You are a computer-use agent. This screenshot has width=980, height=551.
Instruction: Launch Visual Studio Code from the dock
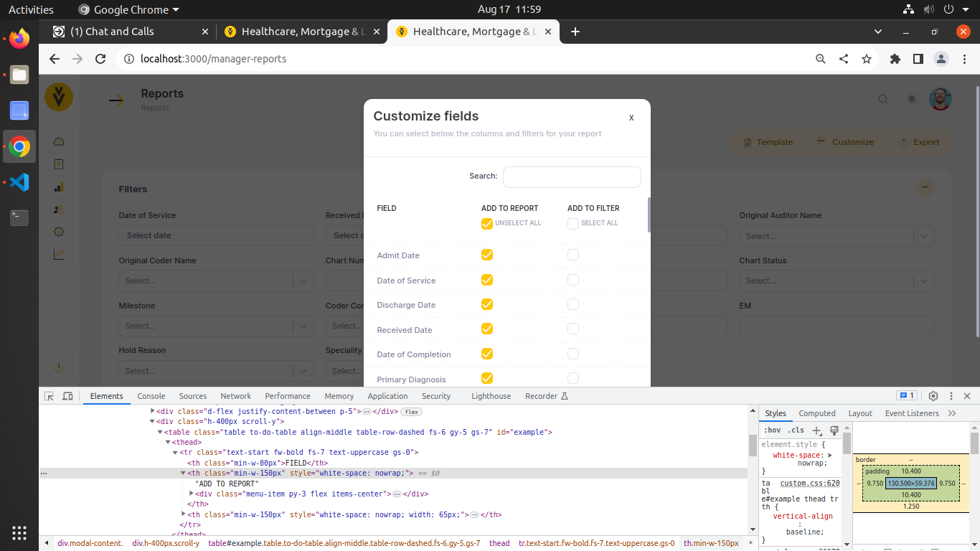[x=19, y=182]
